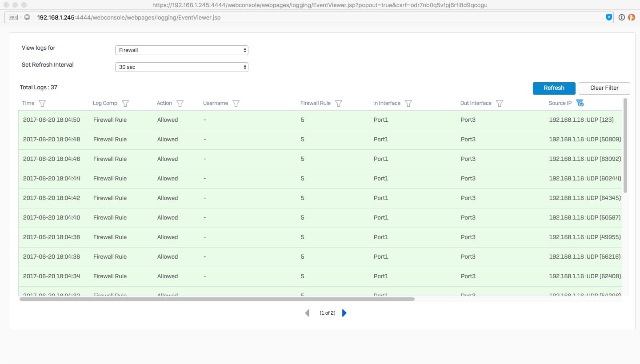Open the View logs for dropdown
The image size is (640, 364).
[x=181, y=50]
